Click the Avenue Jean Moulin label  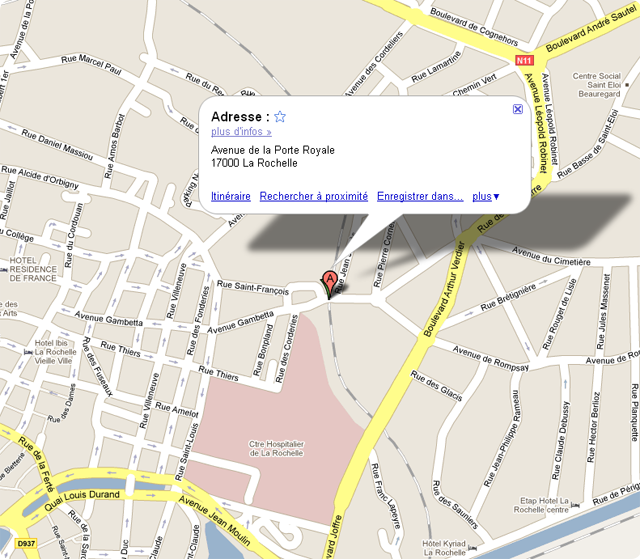tap(214, 520)
